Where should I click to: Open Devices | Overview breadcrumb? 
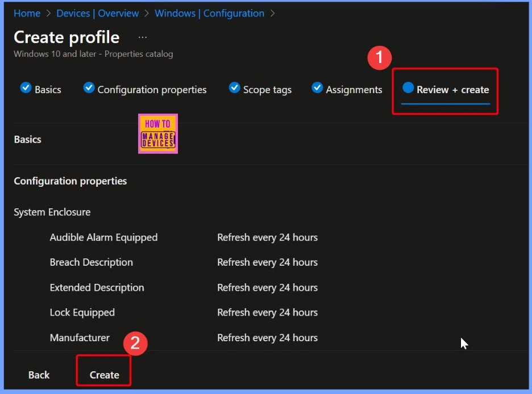97,13
